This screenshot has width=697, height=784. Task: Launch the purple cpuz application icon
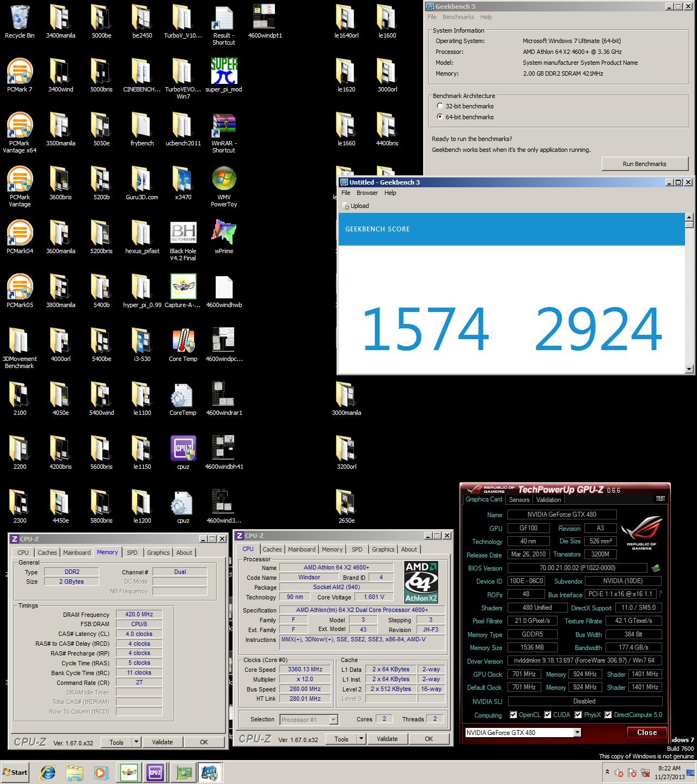(x=183, y=453)
